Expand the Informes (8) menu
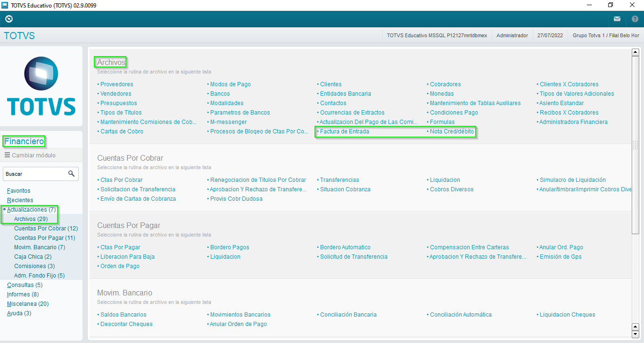This screenshot has width=644, height=343. tap(23, 294)
